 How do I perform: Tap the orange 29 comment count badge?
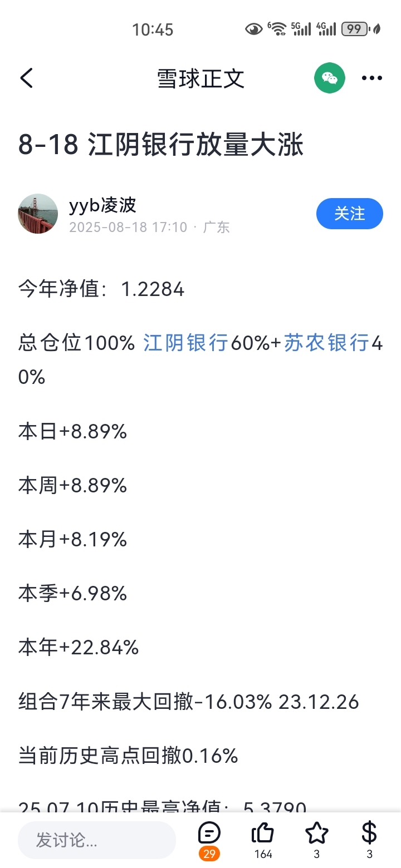(x=209, y=854)
